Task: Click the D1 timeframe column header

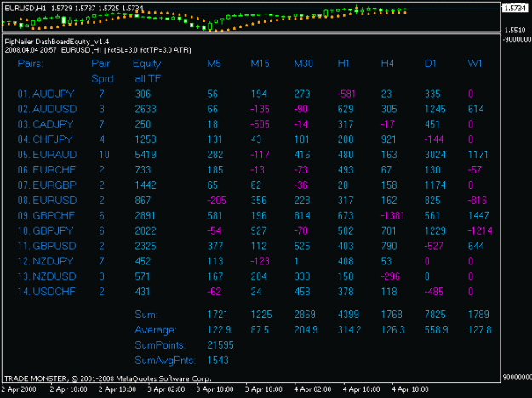Action: click(x=431, y=64)
